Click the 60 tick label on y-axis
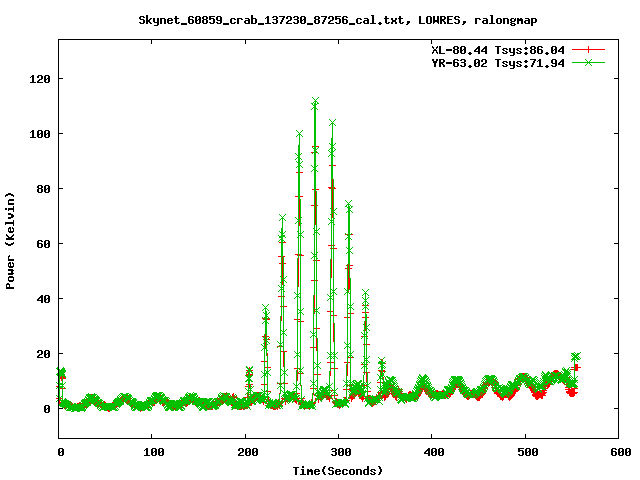The height and width of the screenshot is (480, 640). (x=43, y=244)
